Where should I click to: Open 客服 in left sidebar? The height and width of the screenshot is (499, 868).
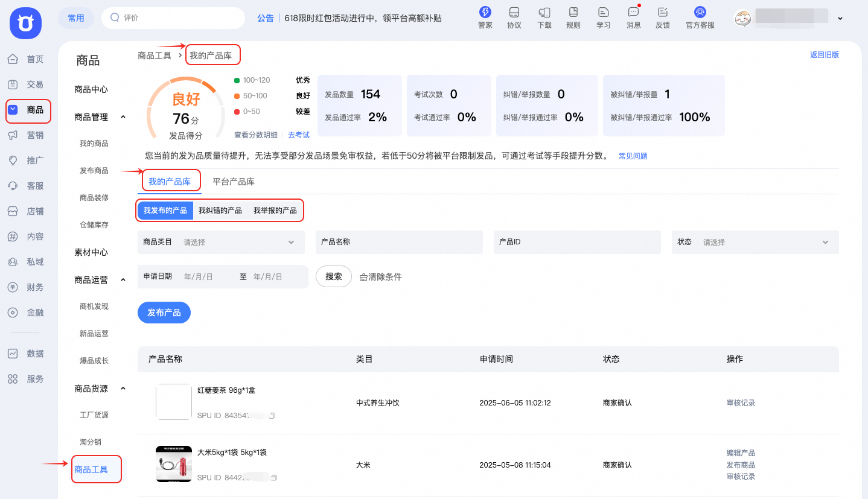(x=26, y=186)
